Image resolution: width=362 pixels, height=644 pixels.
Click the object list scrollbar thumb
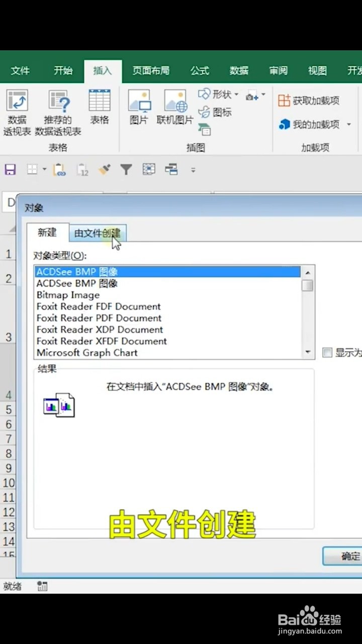click(x=308, y=285)
